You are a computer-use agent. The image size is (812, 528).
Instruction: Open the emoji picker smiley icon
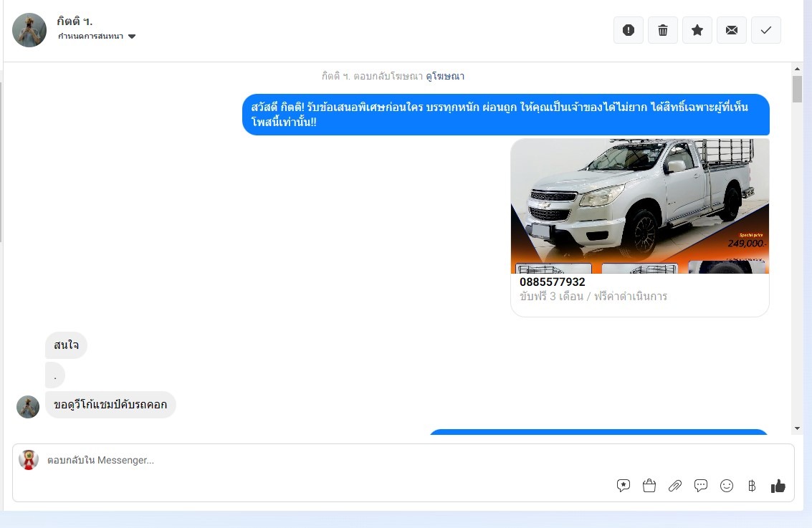click(727, 486)
